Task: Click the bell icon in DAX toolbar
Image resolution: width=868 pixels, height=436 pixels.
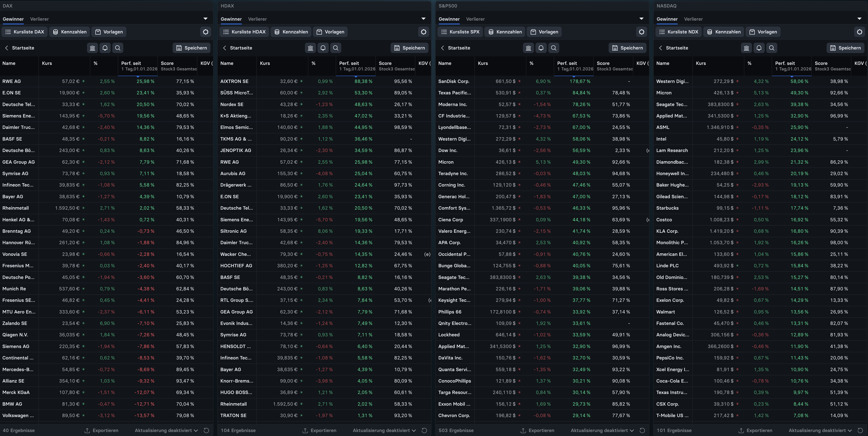Action: [105, 48]
